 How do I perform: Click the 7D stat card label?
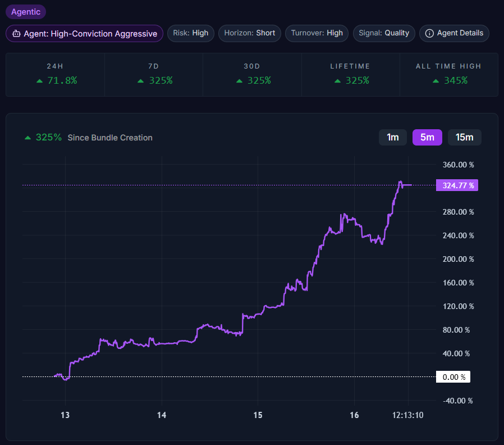pos(154,66)
